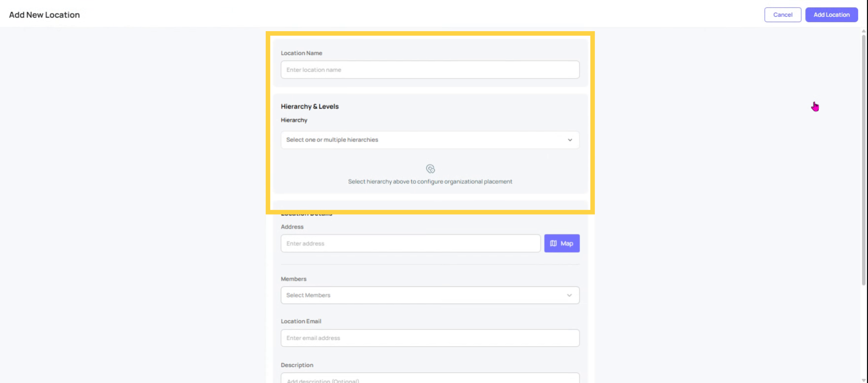Click the hierarchy placement placeholder icon
The height and width of the screenshot is (383, 868).
click(430, 169)
